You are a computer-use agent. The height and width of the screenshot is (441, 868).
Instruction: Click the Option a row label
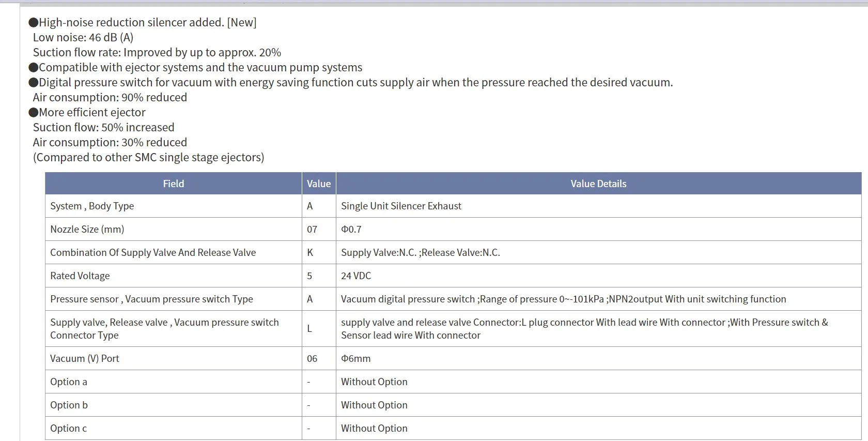click(x=69, y=382)
